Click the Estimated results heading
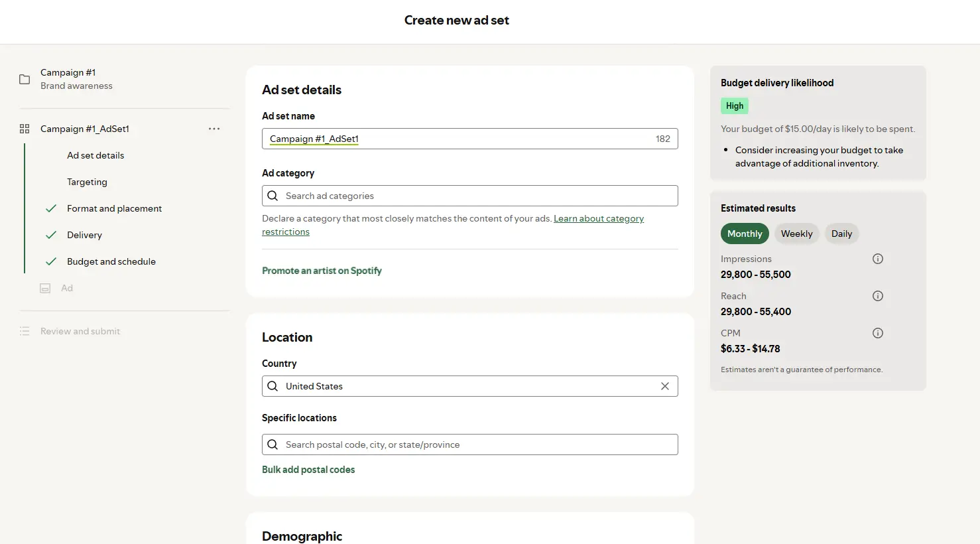This screenshot has height=544, width=980. coord(758,208)
